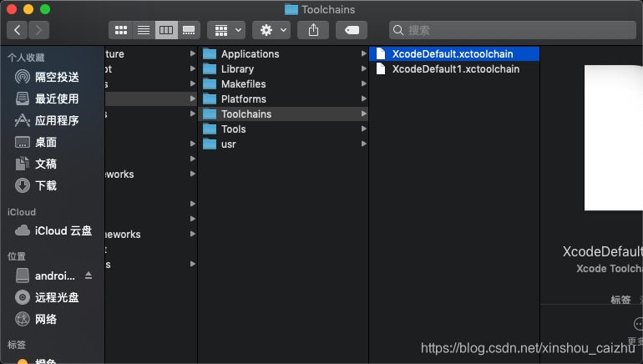This screenshot has height=364, width=643.
Task: Expand the Tools folder arrow
Action: pos(363,129)
